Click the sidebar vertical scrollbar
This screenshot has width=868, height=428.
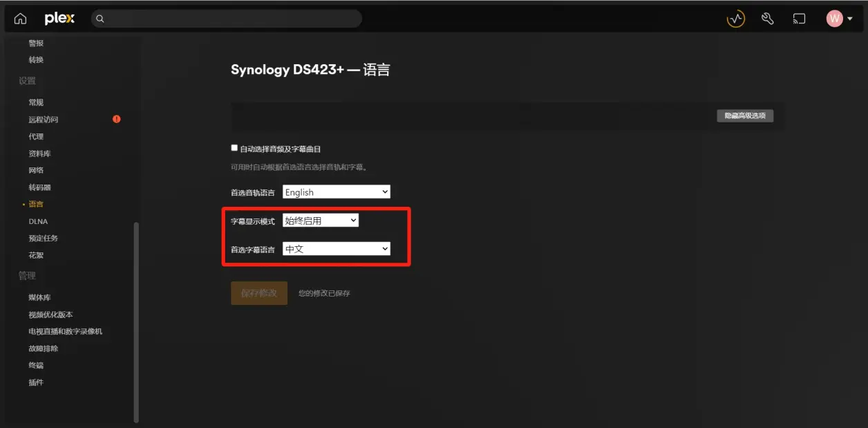click(136, 322)
